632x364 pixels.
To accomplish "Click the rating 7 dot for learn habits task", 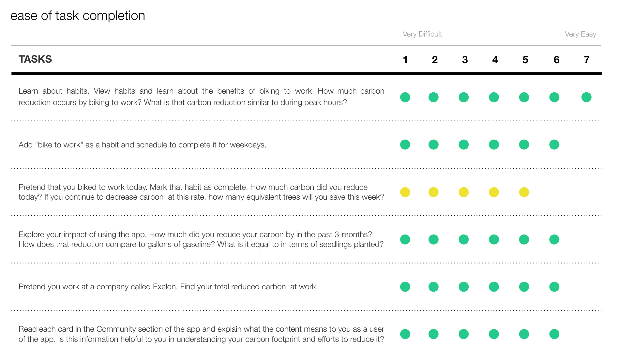I will (586, 97).
